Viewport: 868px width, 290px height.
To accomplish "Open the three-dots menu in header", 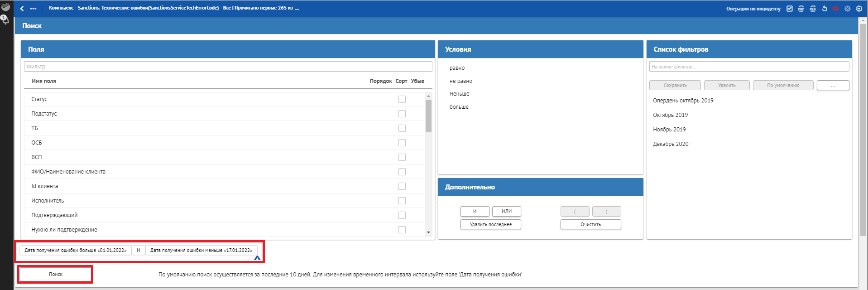I will click(34, 9).
